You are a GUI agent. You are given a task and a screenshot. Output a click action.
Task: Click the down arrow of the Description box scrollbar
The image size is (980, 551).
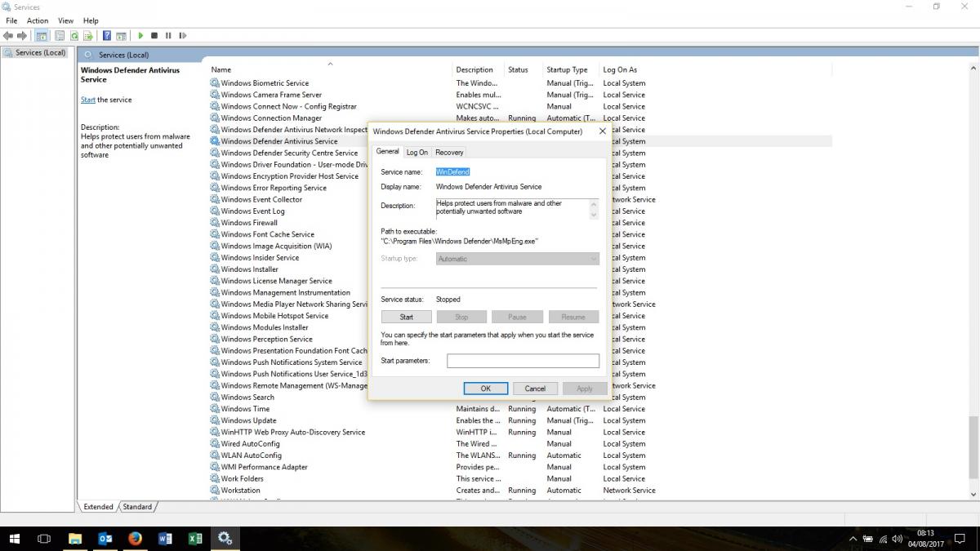click(x=594, y=214)
